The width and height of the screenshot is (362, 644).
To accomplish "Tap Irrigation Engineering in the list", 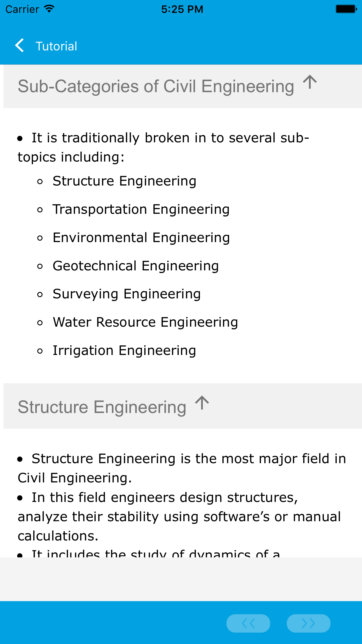I will 124,351.
